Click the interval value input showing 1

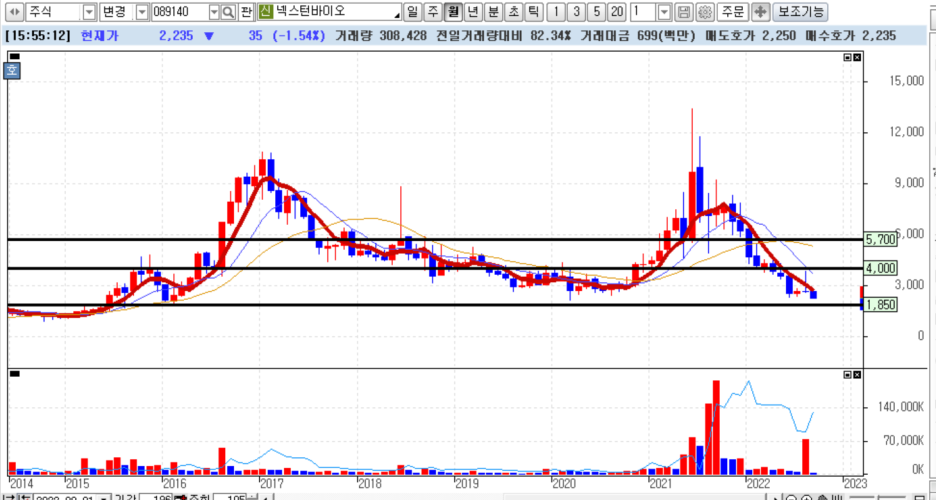[x=644, y=11]
